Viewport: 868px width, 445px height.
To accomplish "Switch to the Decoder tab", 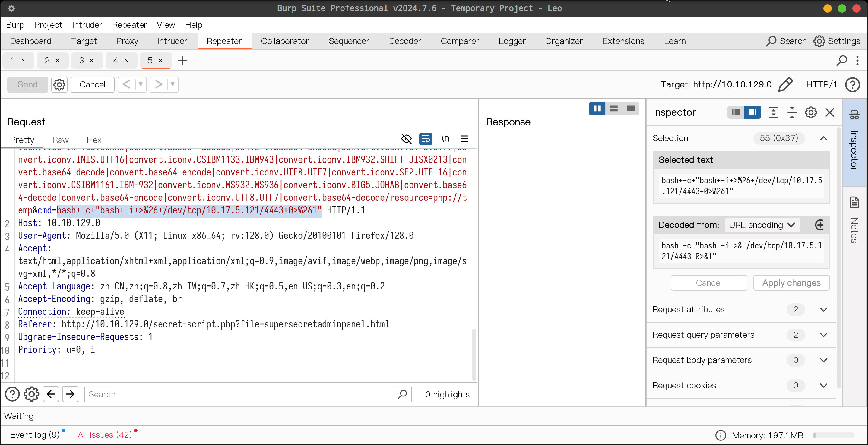I will pos(405,41).
